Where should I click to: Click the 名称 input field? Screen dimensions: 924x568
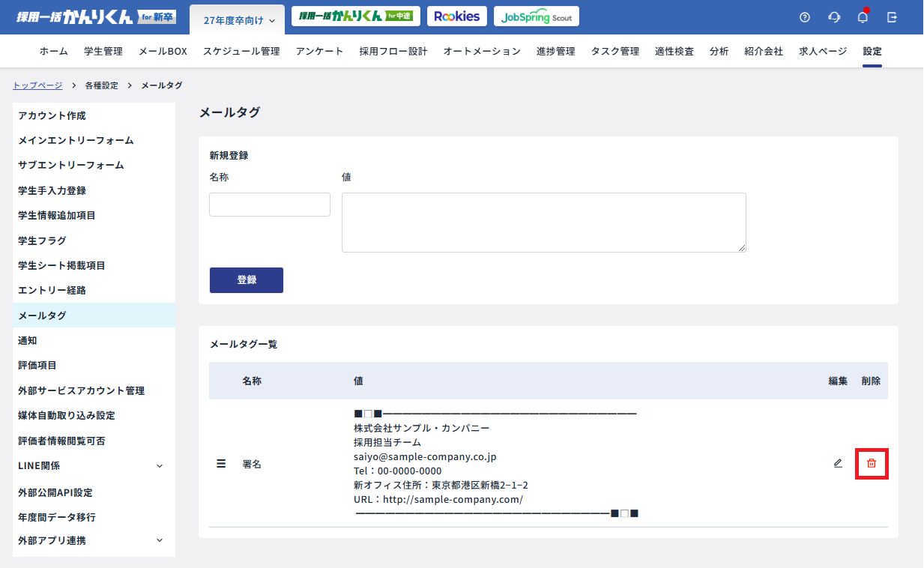(x=269, y=204)
